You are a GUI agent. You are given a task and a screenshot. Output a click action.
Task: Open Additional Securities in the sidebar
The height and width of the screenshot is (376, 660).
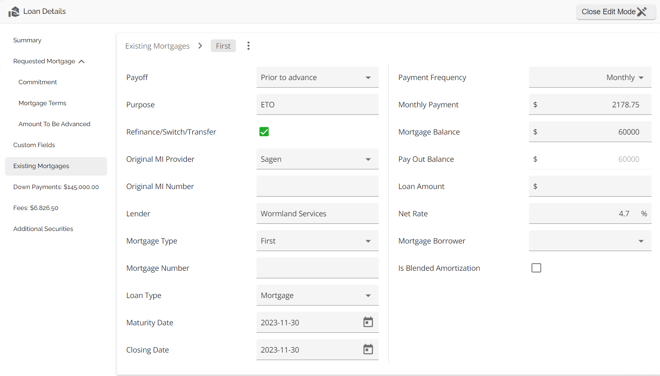pos(43,229)
